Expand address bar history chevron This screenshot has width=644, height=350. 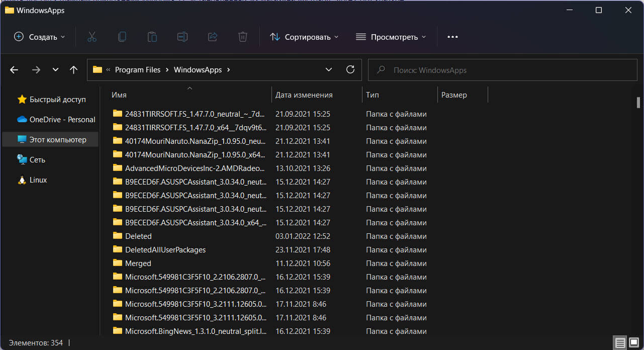[x=329, y=69]
